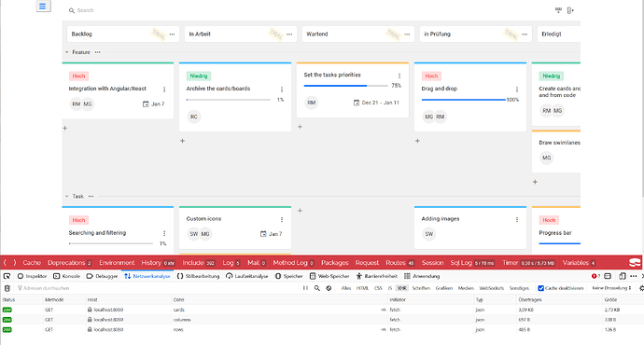Image resolution: width=644 pixels, height=345 pixels.
Task: Switch to the Laufzeitanalyse devtools tab
Action: pyautogui.click(x=246, y=276)
